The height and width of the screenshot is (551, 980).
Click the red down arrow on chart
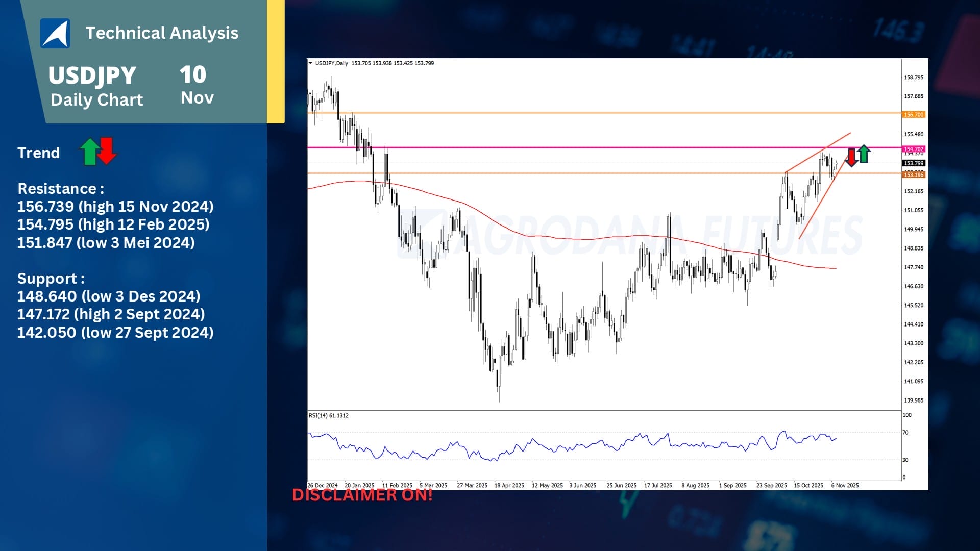[851, 157]
